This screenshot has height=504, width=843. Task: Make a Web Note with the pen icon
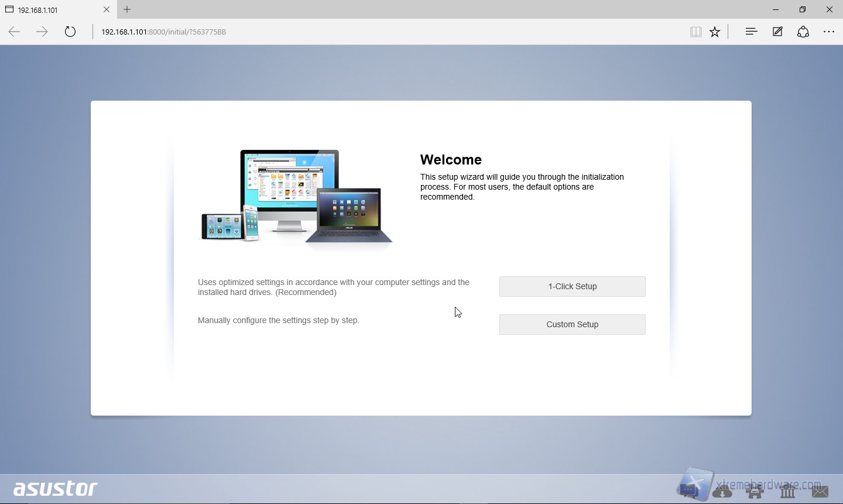(777, 32)
